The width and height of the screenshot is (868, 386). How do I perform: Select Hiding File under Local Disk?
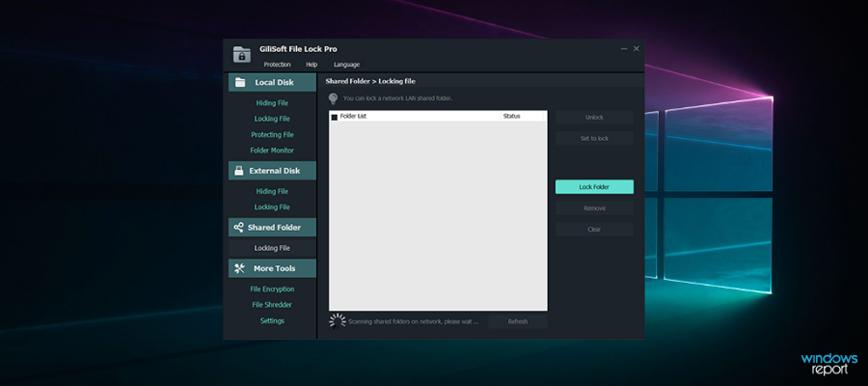tap(272, 102)
